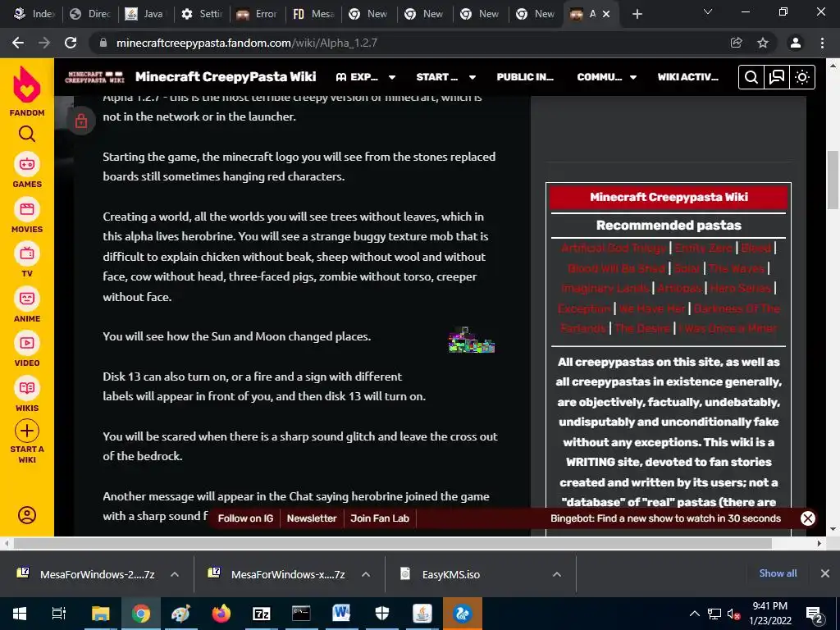This screenshot has height=630, width=840.
Task: Click the Follow on IG link
Action: [245, 518]
